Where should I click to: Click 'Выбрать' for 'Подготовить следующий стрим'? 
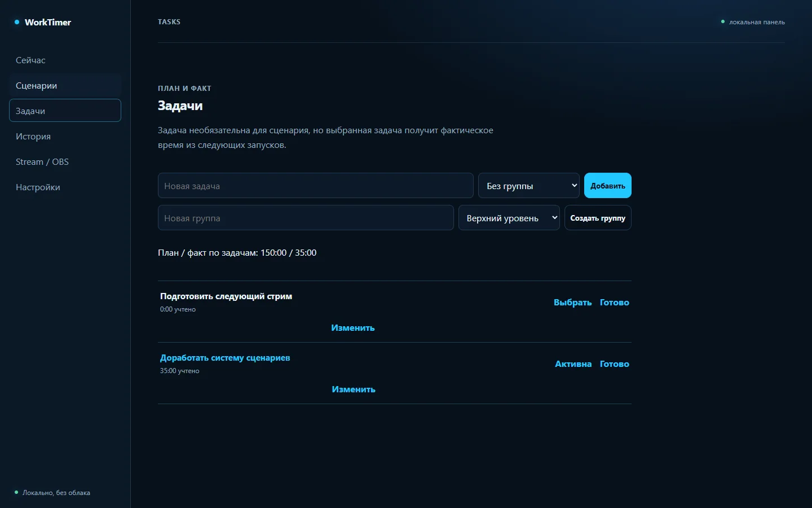point(573,303)
